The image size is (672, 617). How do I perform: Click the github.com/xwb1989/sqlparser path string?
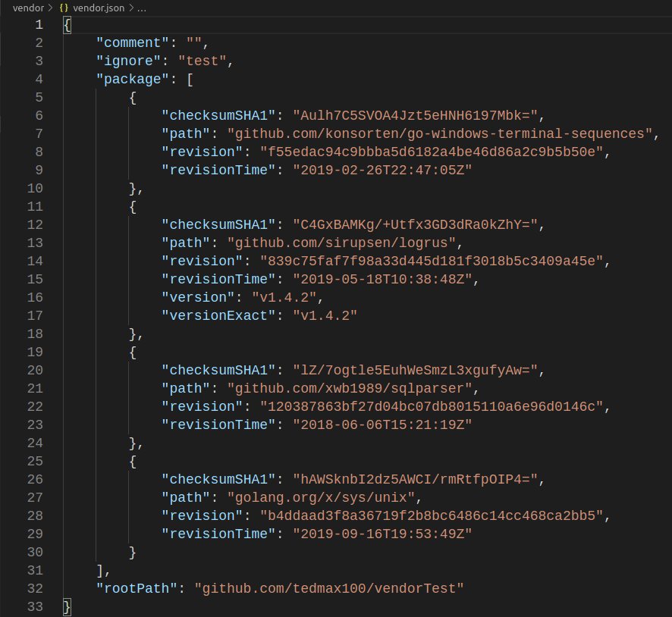click(354, 388)
